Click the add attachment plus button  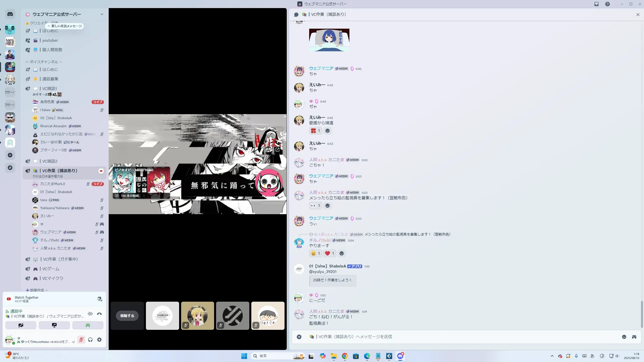[x=299, y=337]
